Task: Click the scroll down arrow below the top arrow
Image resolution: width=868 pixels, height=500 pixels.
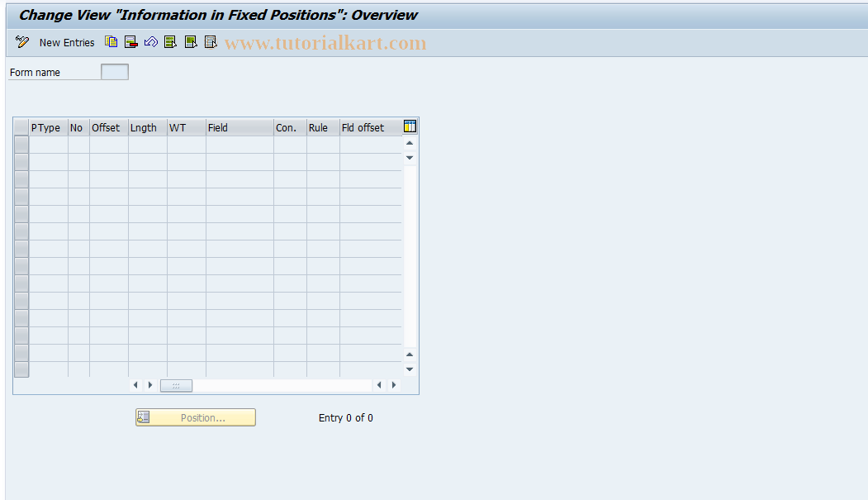Action: (410, 158)
